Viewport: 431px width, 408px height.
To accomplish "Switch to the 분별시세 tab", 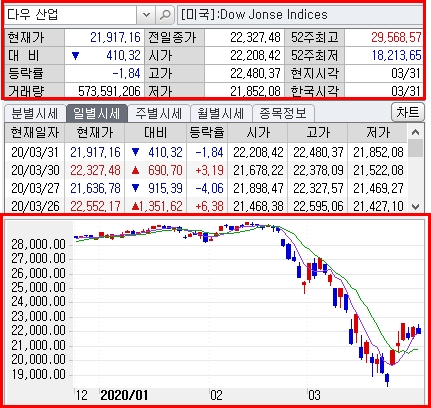I will click(35, 113).
